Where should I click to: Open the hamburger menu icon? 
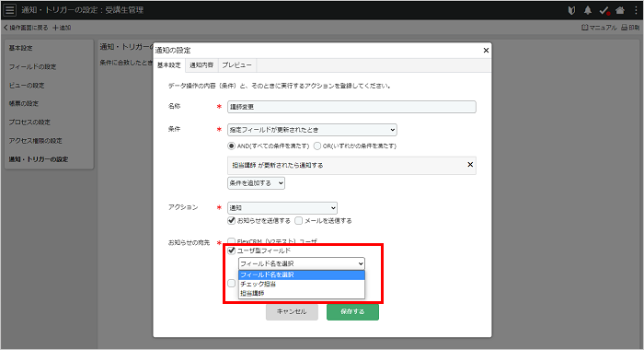(x=10, y=10)
